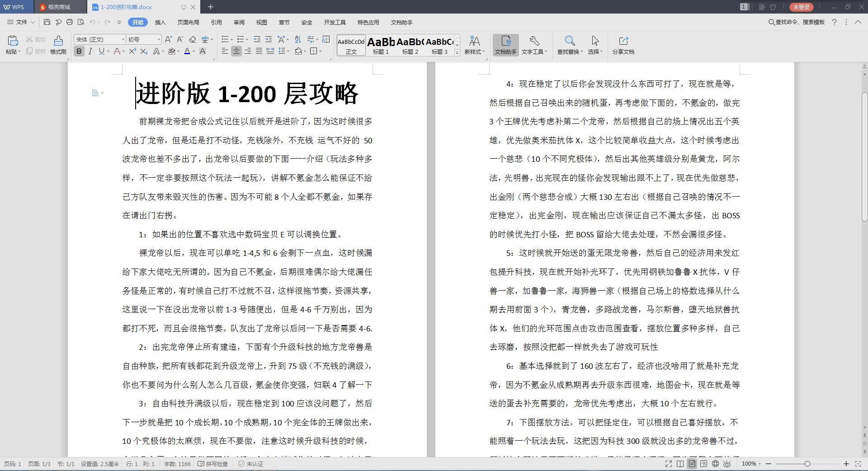Image resolution: width=868 pixels, height=471 pixels.
Task: Open the Text Tools (文字工具) icon
Action: pyautogui.click(x=534, y=45)
